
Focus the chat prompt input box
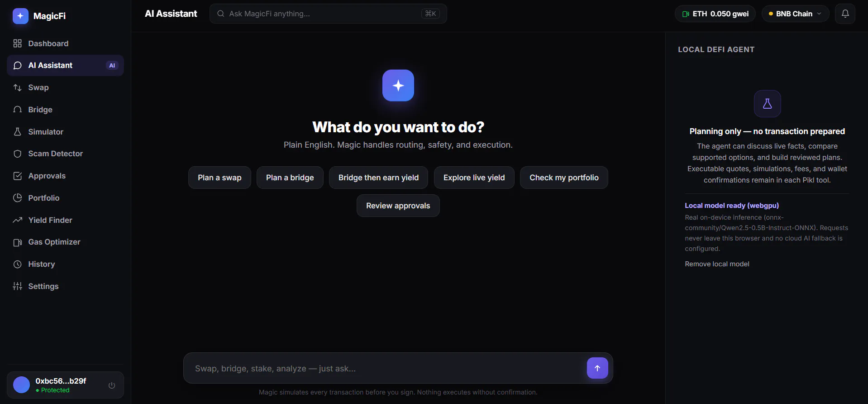click(388, 368)
